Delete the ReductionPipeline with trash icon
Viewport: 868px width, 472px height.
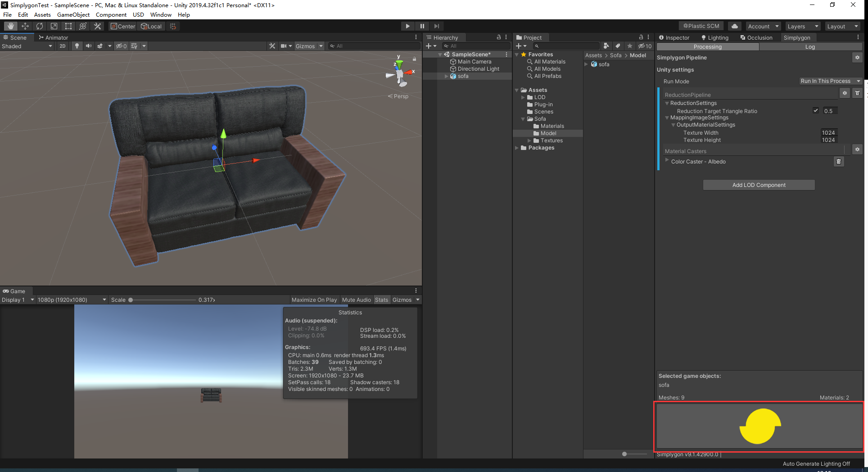[x=857, y=93]
